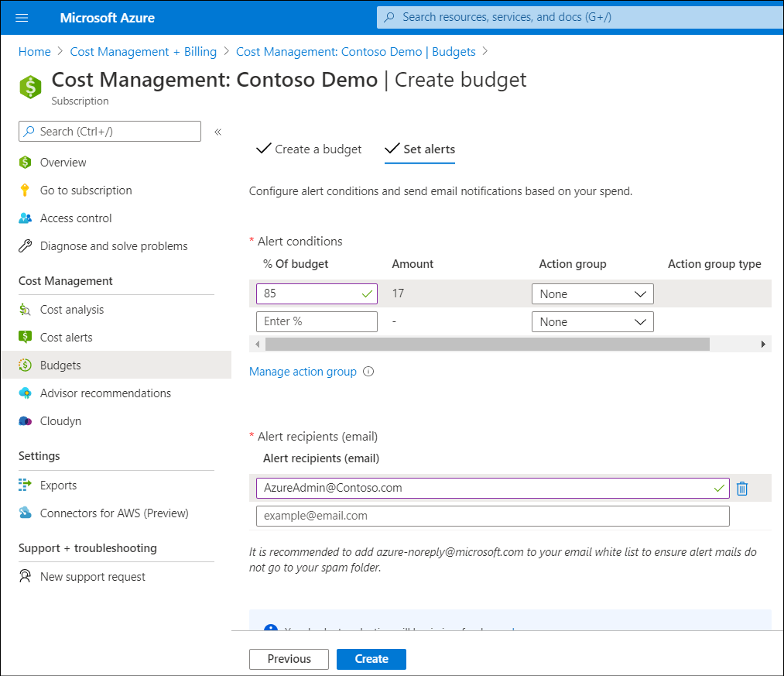Click the Action group column header

click(x=573, y=264)
